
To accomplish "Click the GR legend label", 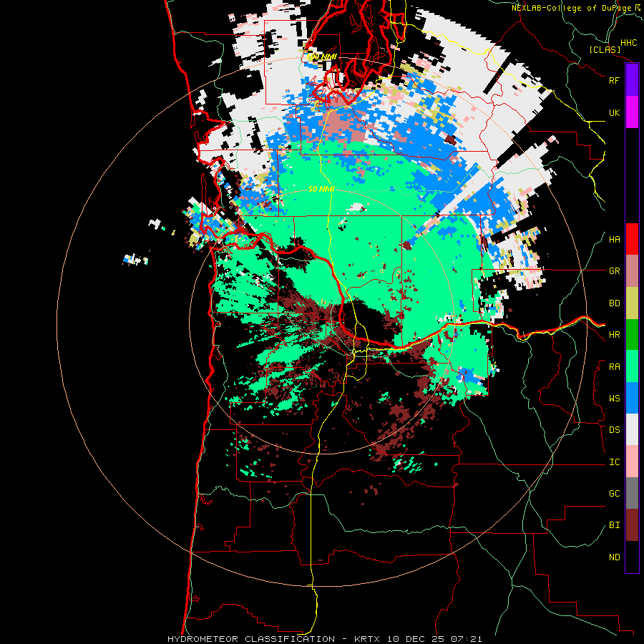I will [x=615, y=271].
